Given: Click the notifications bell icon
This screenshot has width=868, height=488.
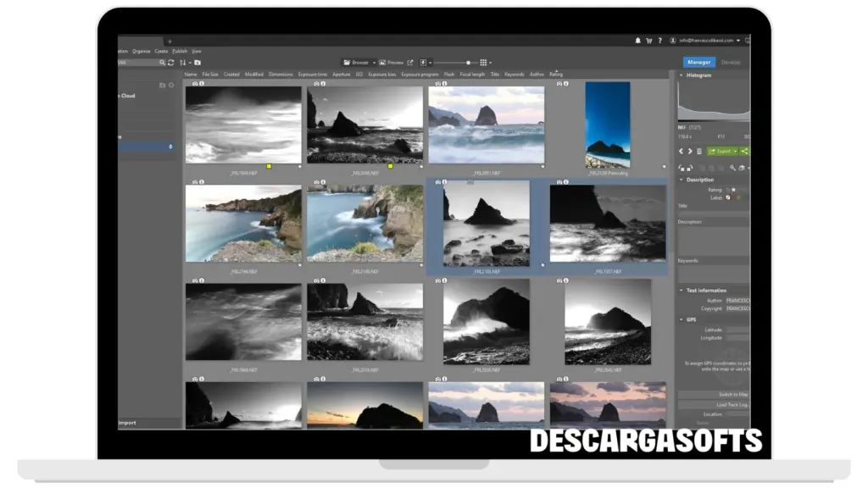Looking at the screenshot, I should tap(638, 41).
